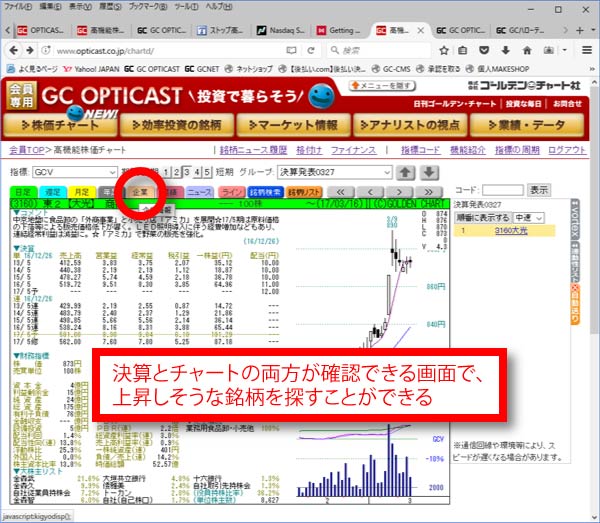
Task: Select the red ライン tab
Action: 232,192
